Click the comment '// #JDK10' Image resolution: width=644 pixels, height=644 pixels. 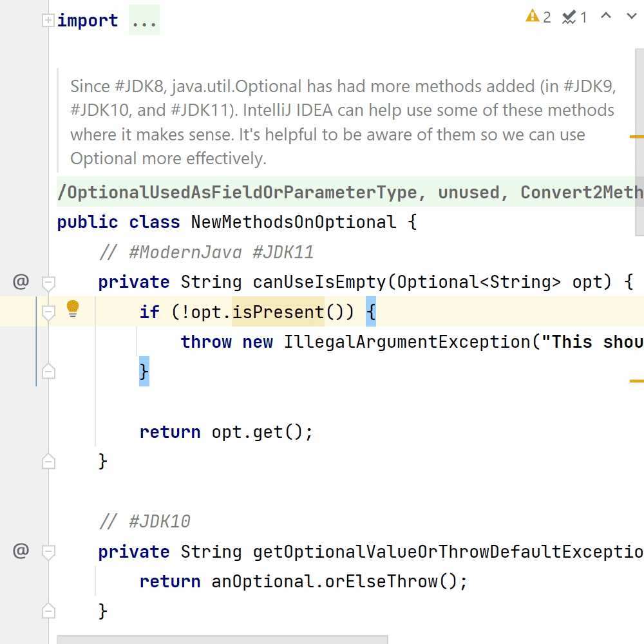[144, 521]
